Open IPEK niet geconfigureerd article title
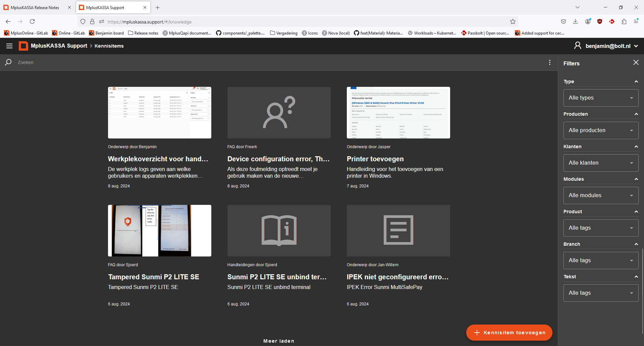 click(x=397, y=277)
